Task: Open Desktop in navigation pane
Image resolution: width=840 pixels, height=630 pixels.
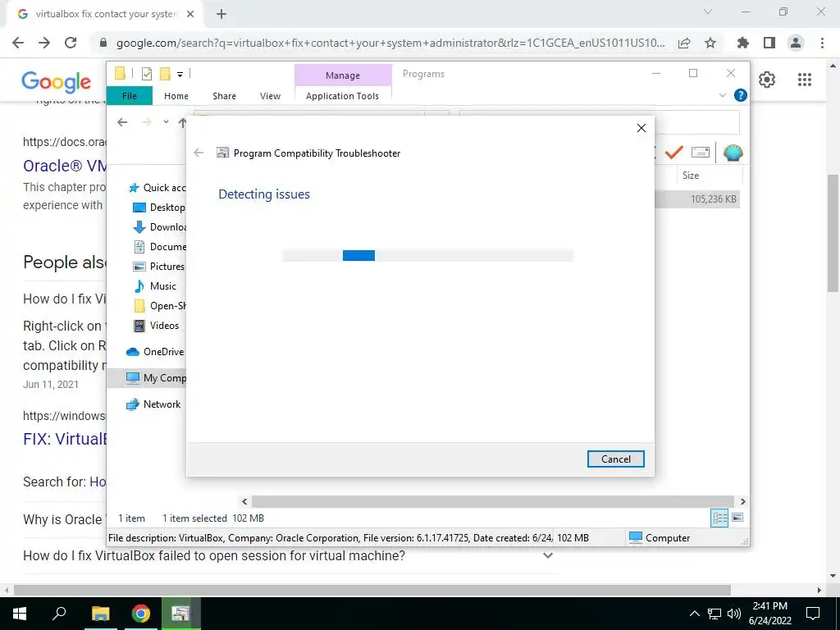Action: tap(159, 208)
